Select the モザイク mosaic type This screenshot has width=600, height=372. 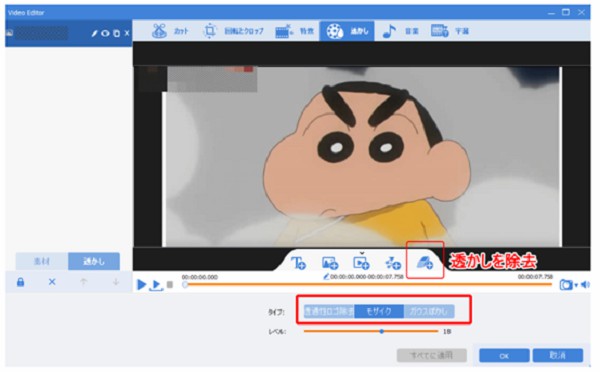coord(379,312)
